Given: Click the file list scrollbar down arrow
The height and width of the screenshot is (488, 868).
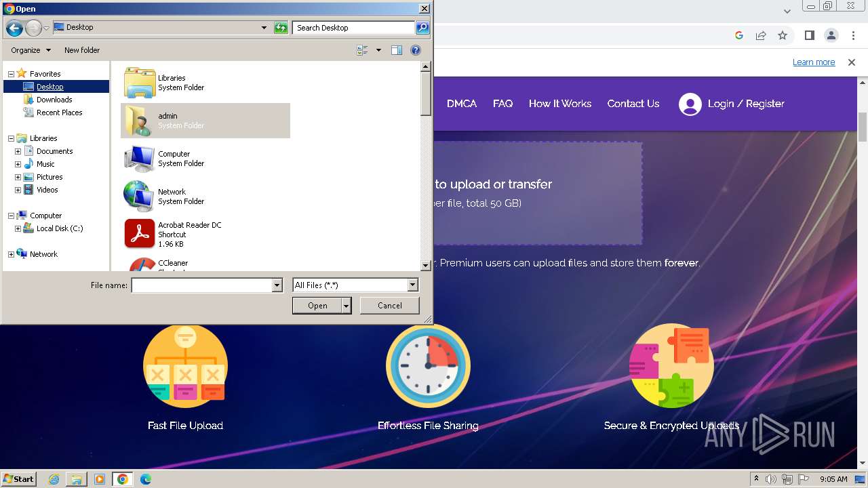Looking at the screenshot, I should point(426,266).
